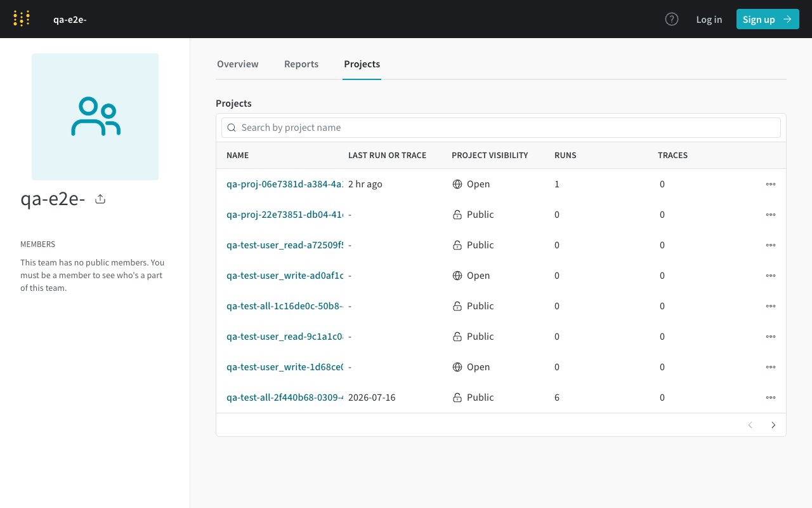Go to the next page of projects

(x=773, y=425)
